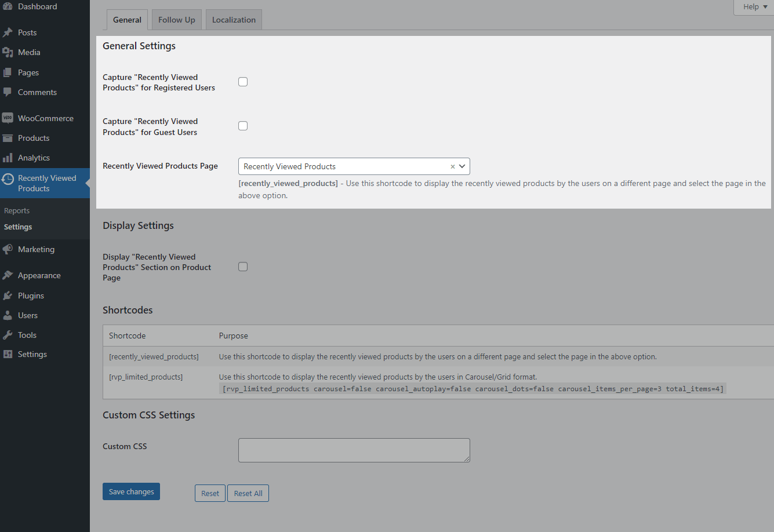Switch to the Follow Up tab

176,19
